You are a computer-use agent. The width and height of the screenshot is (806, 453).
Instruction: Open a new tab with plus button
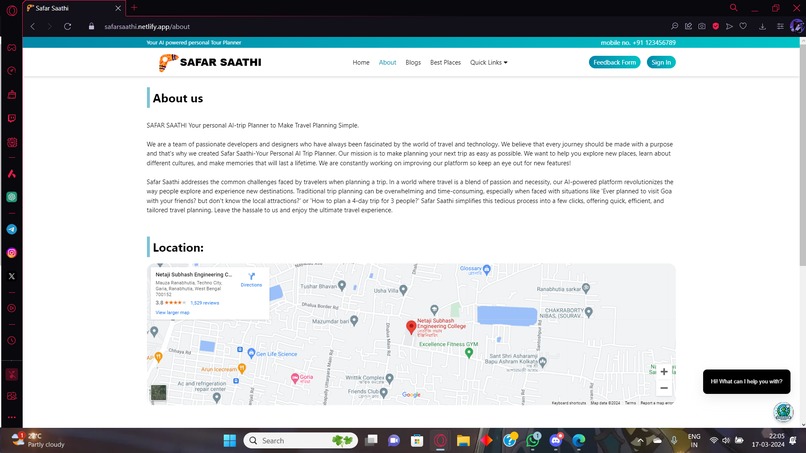[x=134, y=8]
